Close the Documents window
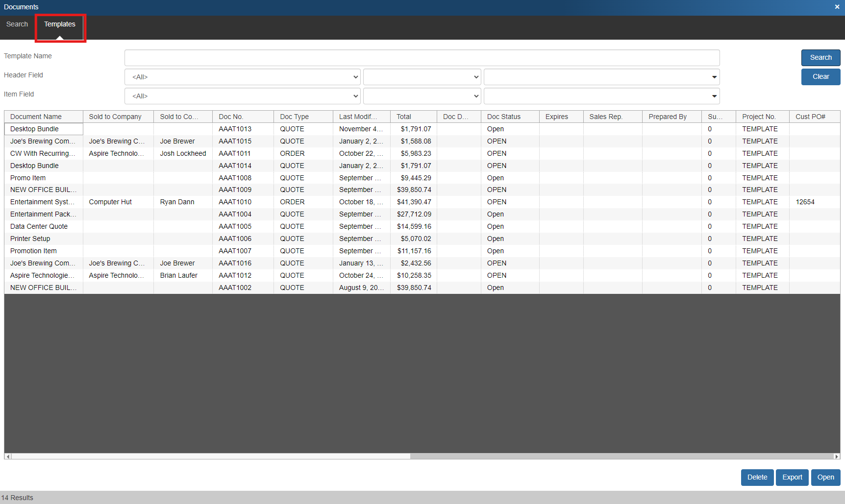The width and height of the screenshot is (845, 504). [x=837, y=7]
